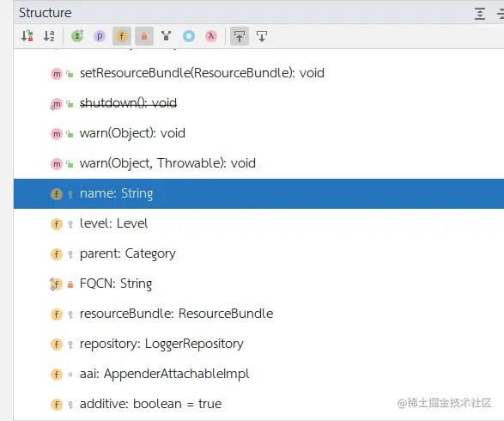Select additive: boolean = true field

coord(258,404)
